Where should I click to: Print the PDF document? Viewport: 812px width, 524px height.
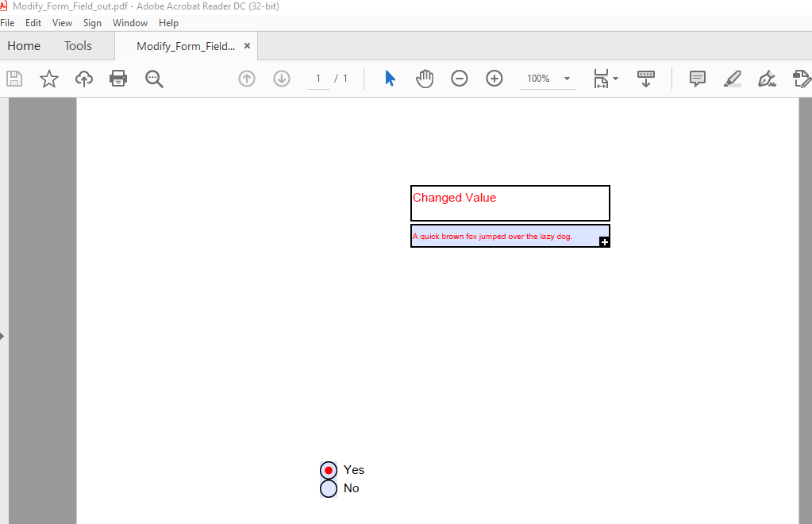[x=117, y=78]
